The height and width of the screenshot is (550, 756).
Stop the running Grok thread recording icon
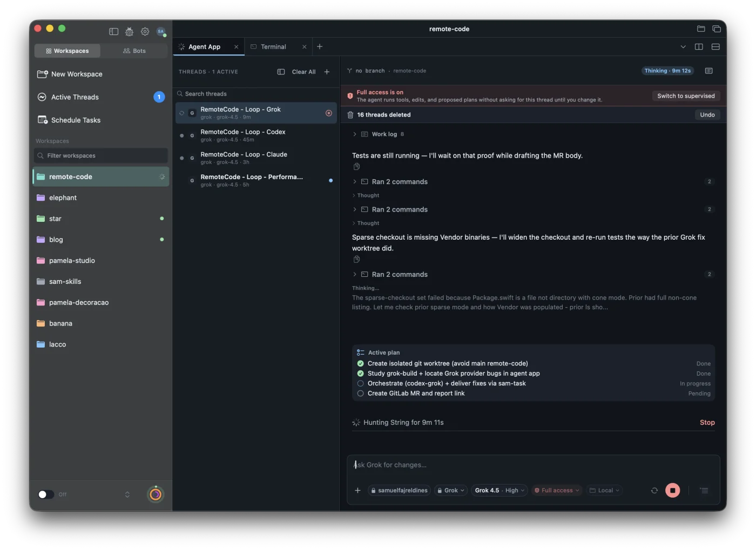(x=329, y=113)
